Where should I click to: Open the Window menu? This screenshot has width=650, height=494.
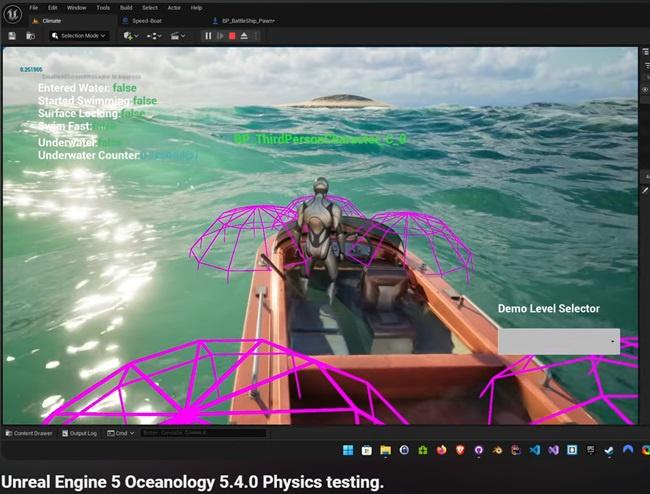[77, 8]
